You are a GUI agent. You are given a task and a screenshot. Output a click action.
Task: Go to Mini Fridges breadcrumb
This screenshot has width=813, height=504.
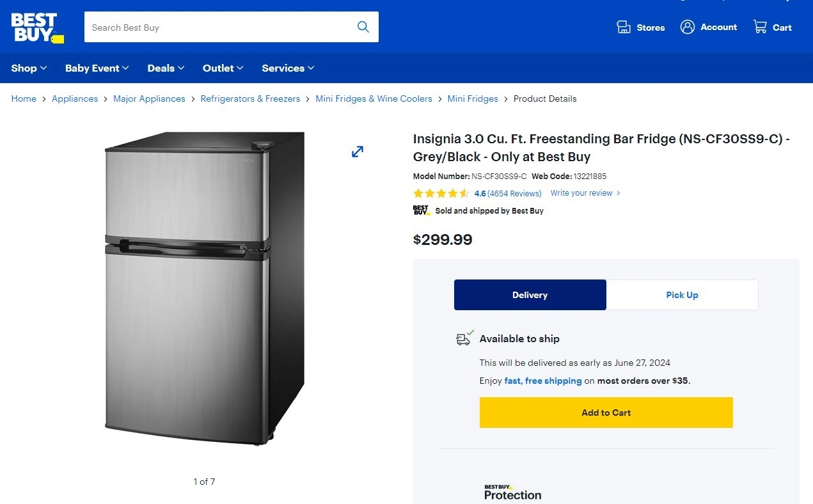(473, 98)
